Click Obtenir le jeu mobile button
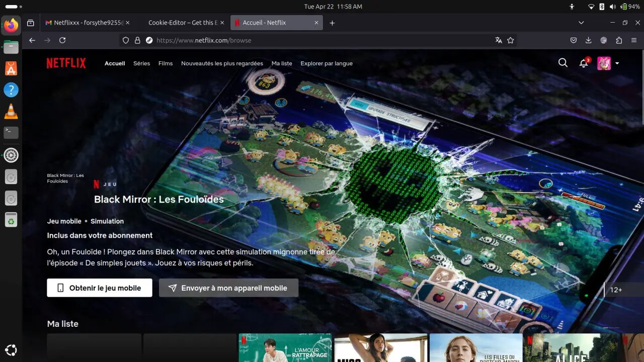This screenshot has height=362, width=644. 100,288
